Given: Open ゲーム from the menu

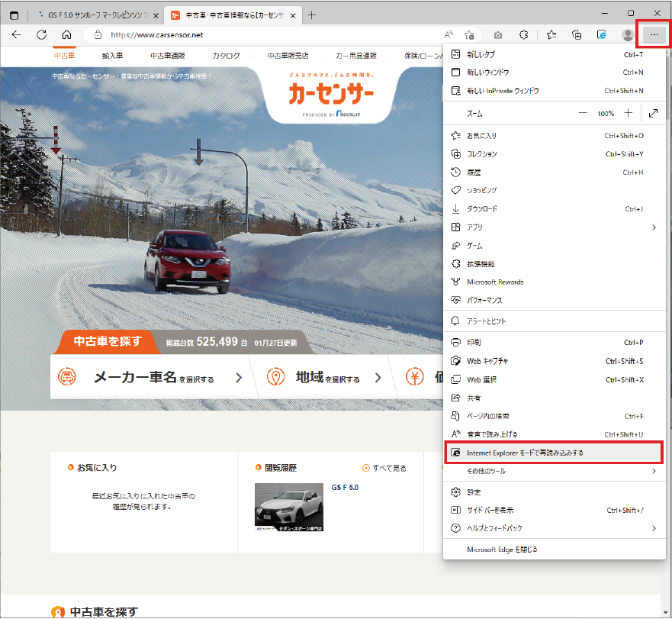Looking at the screenshot, I should [x=554, y=246].
